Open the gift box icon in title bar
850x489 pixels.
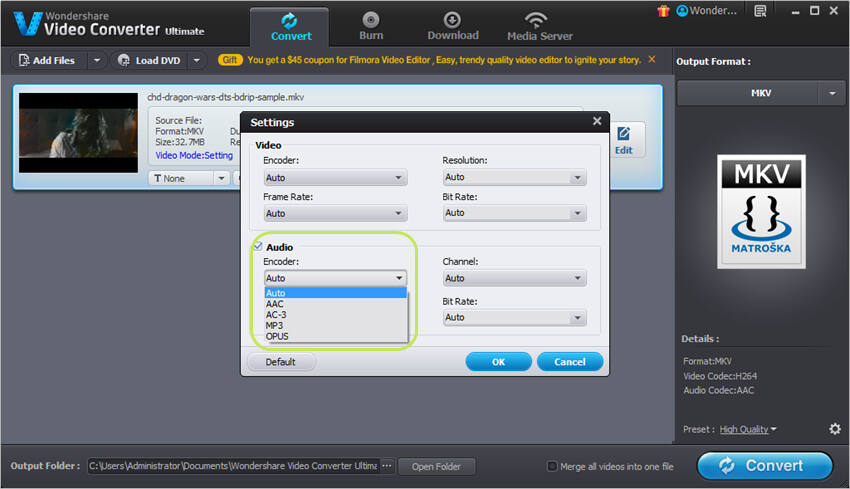click(x=663, y=11)
